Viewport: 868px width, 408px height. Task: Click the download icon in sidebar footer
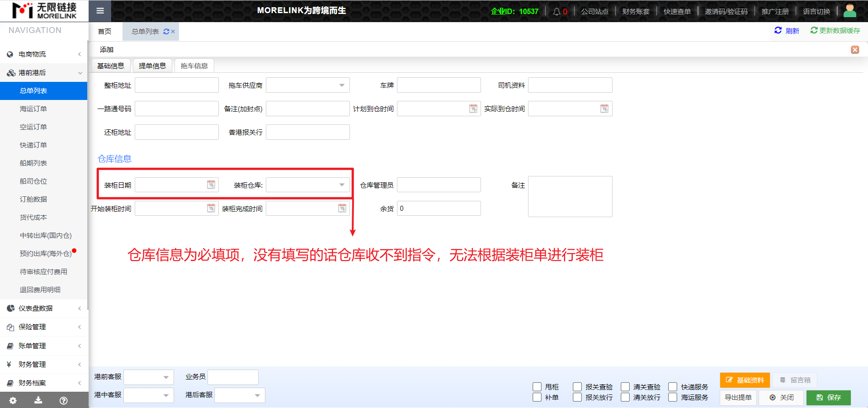pyautogui.click(x=38, y=400)
